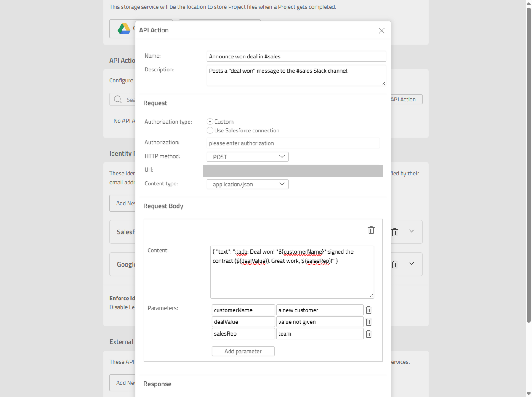Screen dimensions: 532x397
Task: Click the page vertical scrollbar
Action: click(529, 164)
